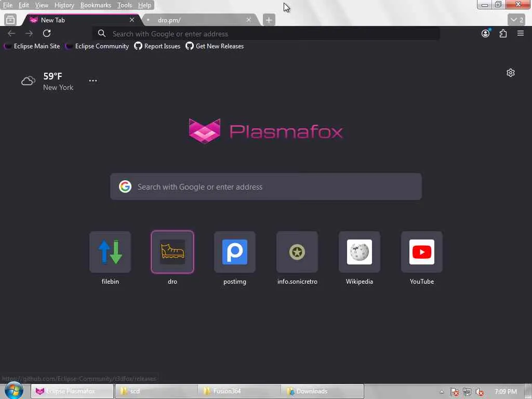Image resolution: width=532 pixels, height=399 pixels.
Task: Open the filebin shortcut tile
Action: coord(110,252)
